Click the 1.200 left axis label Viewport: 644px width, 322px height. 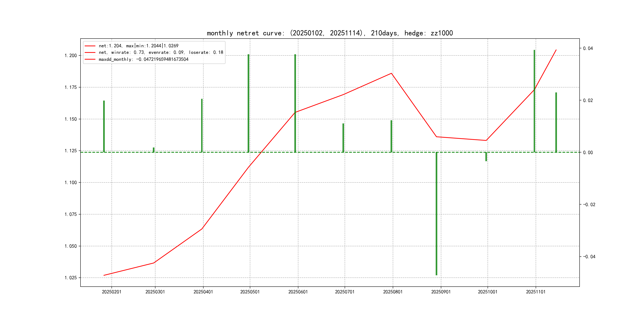[x=71, y=55]
